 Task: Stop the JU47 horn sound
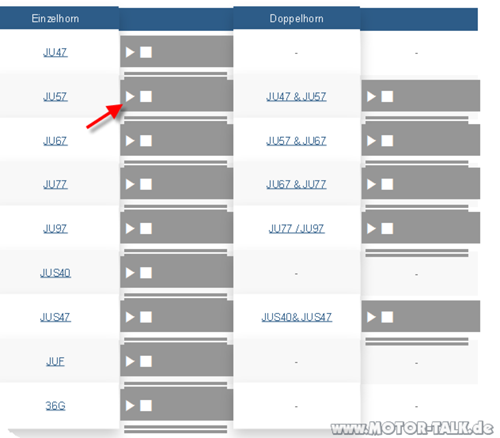146,52
